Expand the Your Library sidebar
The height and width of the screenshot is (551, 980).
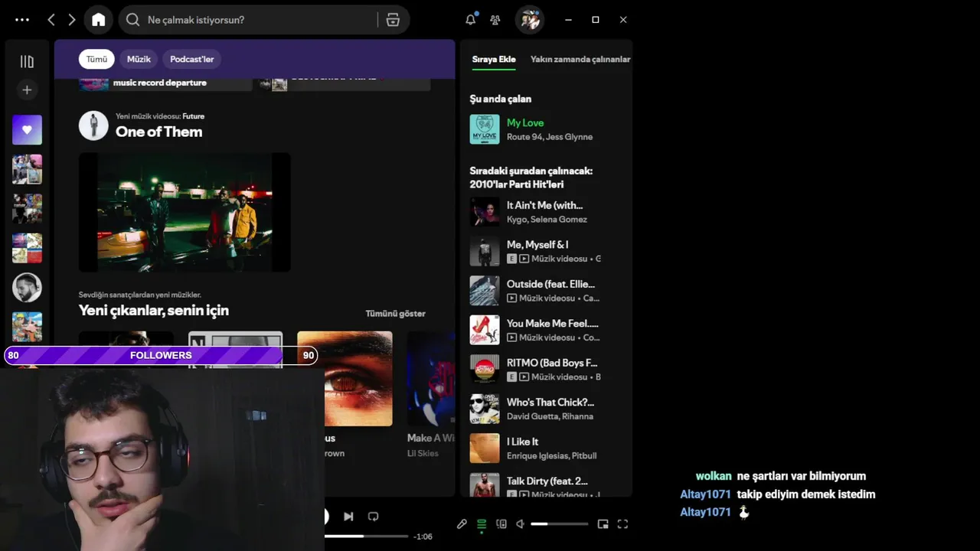[x=27, y=61]
